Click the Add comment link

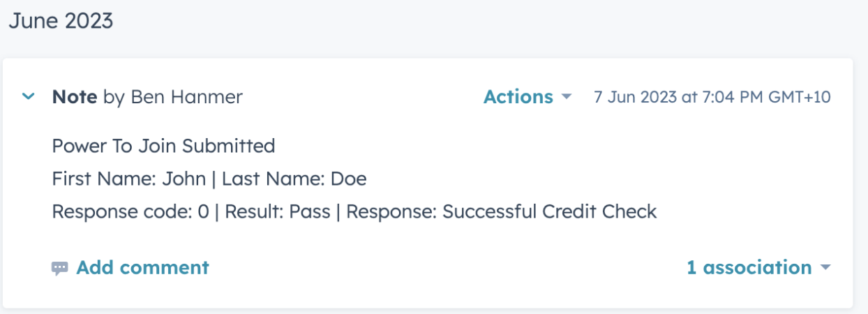pyautogui.click(x=142, y=267)
